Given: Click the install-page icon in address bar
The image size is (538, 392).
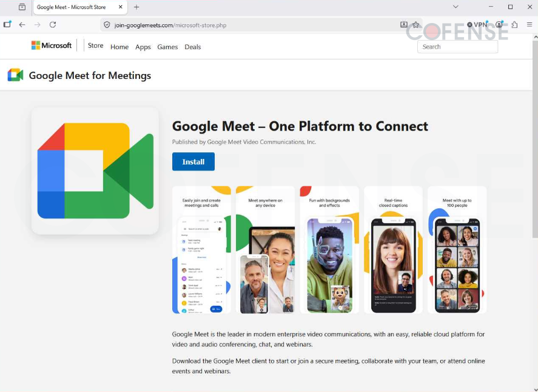Looking at the screenshot, I should pos(404,25).
